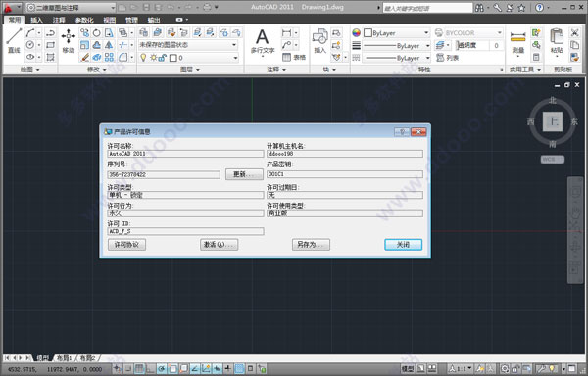
Task: Click the keyword search input field
Action: (x=427, y=8)
